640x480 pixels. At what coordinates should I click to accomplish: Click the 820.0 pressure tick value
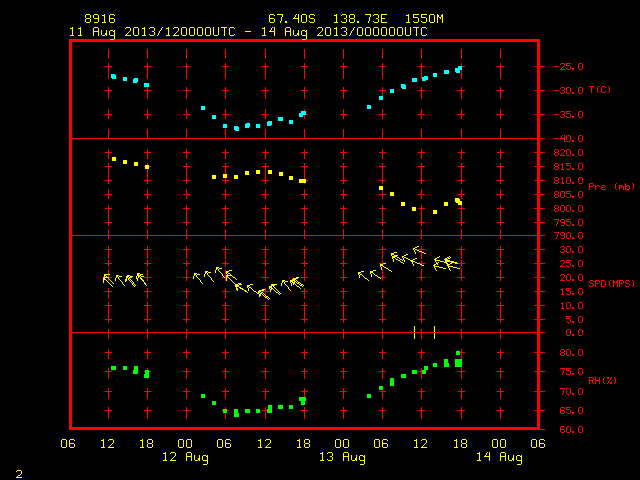[x=568, y=153]
